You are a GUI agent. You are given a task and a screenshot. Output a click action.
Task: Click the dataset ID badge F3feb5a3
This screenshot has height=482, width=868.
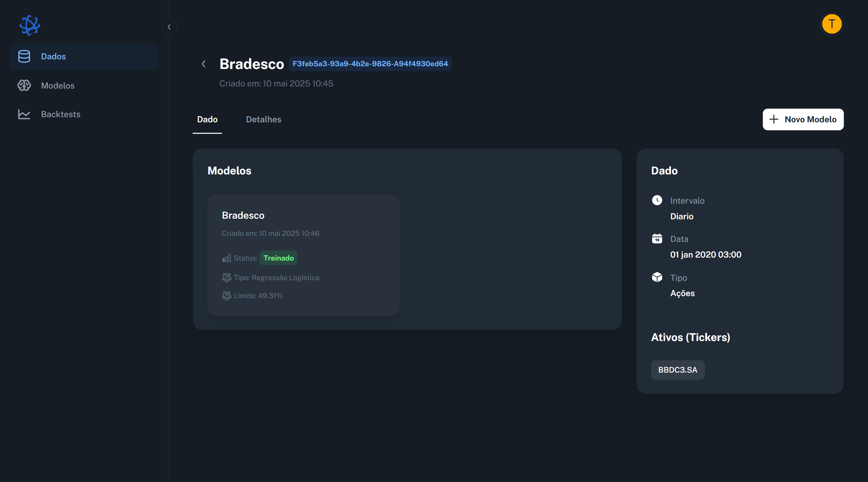[x=370, y=64]
